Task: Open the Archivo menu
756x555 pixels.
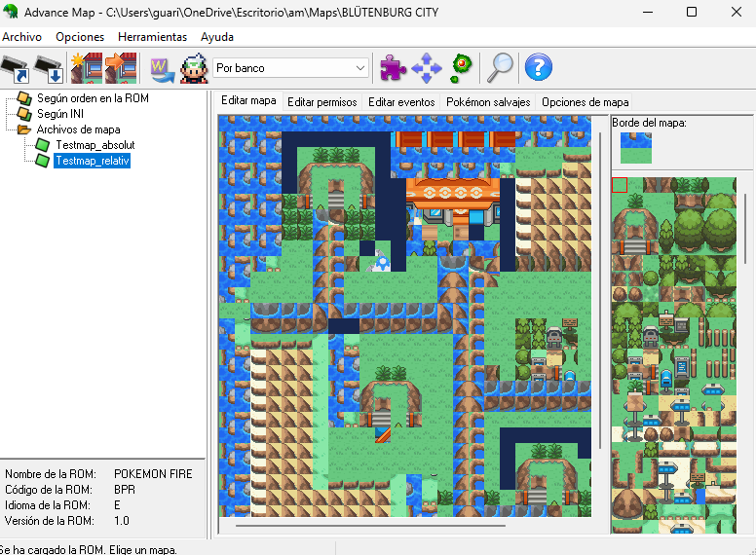Action: point(21,37)
